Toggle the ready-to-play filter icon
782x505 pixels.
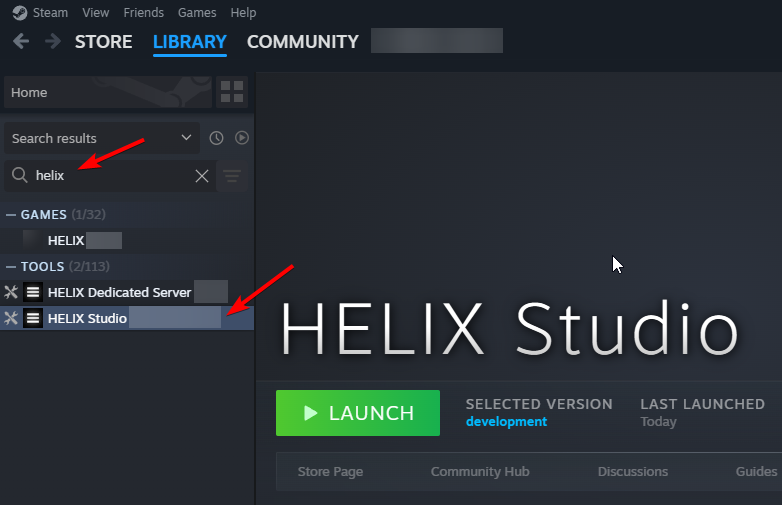tap(242, 138)
